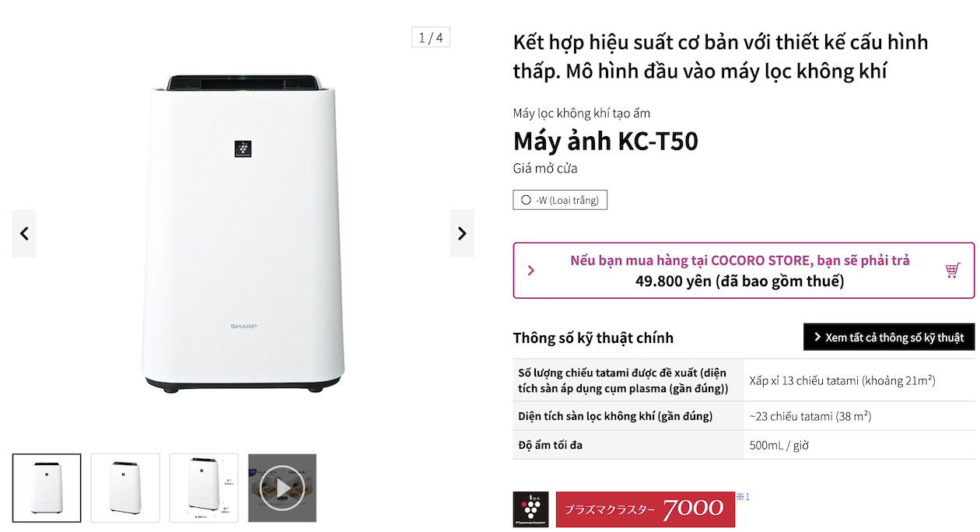Click the left image carousel arrow
Viewport: 980px width, 532px height.
[x=23, y=233]
